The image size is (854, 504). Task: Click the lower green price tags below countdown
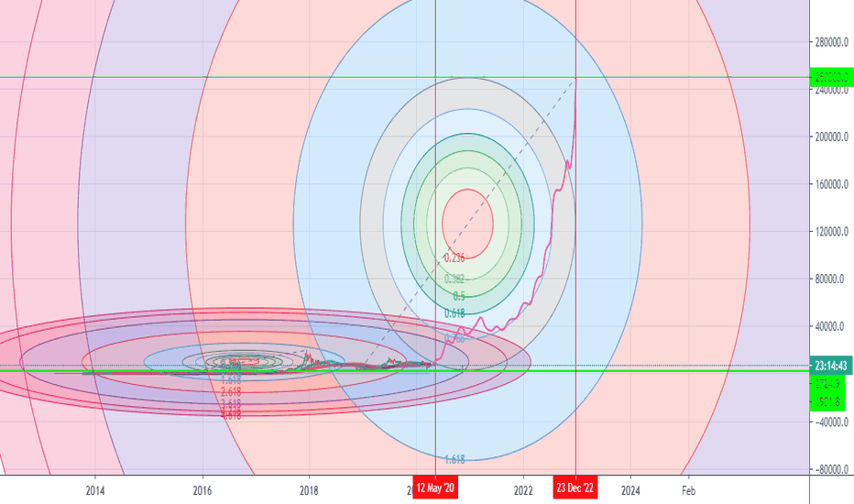point(827,392)
